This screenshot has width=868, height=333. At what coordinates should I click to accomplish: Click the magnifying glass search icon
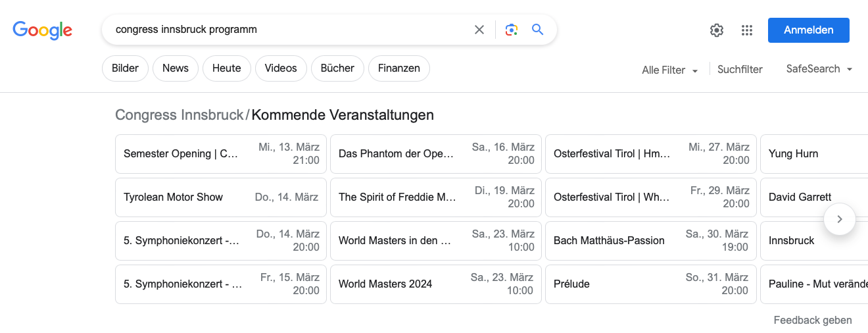point(538,30)
